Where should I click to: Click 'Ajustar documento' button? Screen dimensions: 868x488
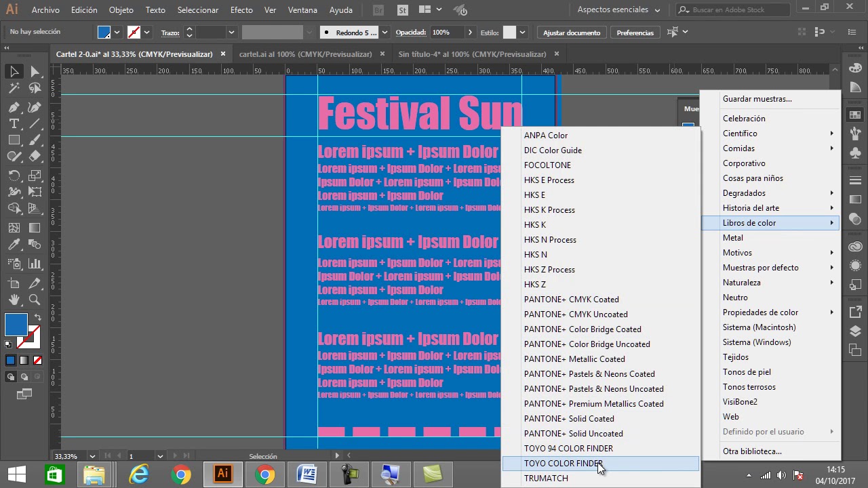pyautogui.click(x=572, y=33)
